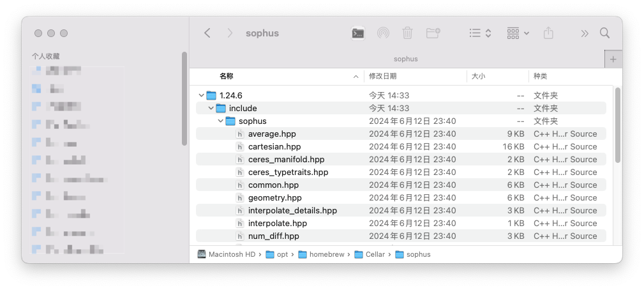The width and height of the screenshot is (644, 290).
Task: Add a new tab with plus button
Action: 613,59
